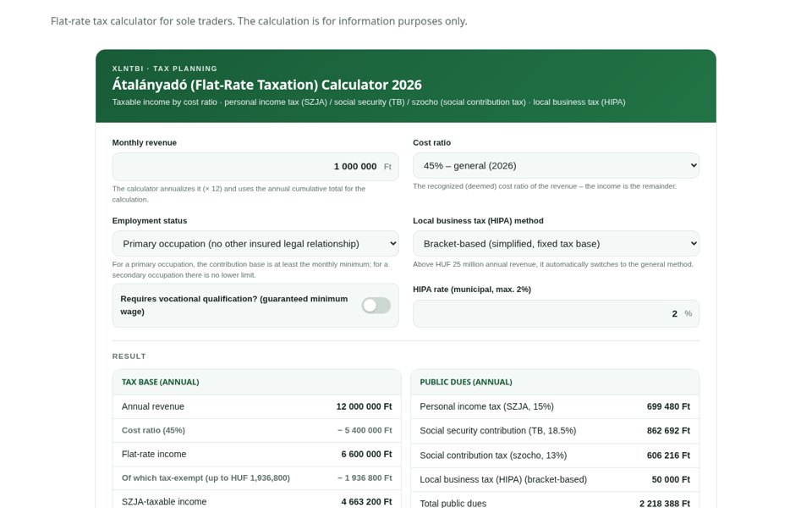Image resolution: width=812 pixels, height=508 pixels.
Task: Open the Employment status dropdown
Action: coord(255,244)
